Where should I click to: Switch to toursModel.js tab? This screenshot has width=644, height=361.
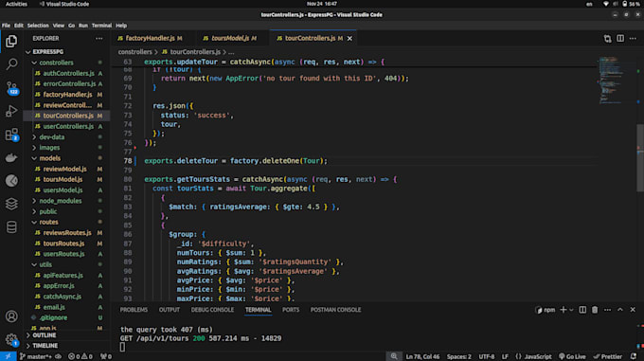pos(229,38)
